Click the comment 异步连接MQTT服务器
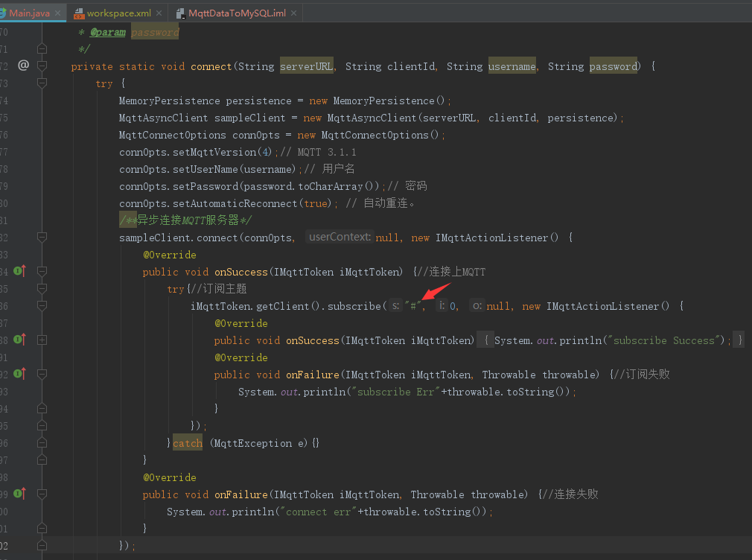752x560 pixels. pos(185,220)
